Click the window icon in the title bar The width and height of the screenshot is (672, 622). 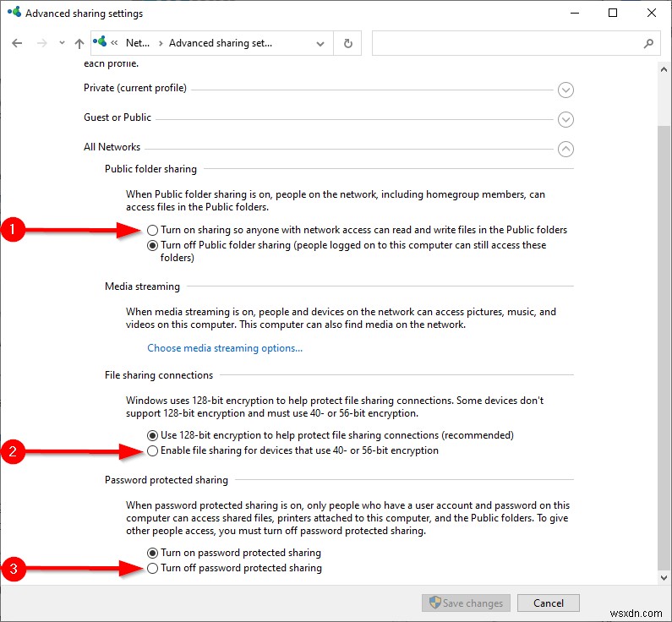tap(14, 12)
